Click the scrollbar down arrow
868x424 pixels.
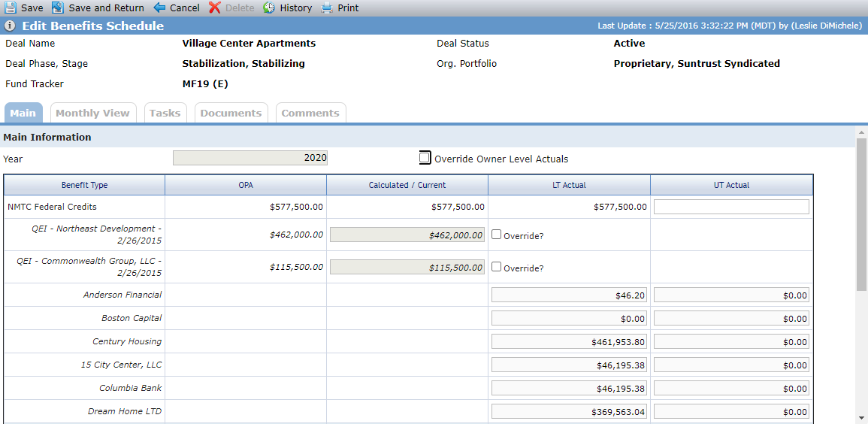(861, 417)
